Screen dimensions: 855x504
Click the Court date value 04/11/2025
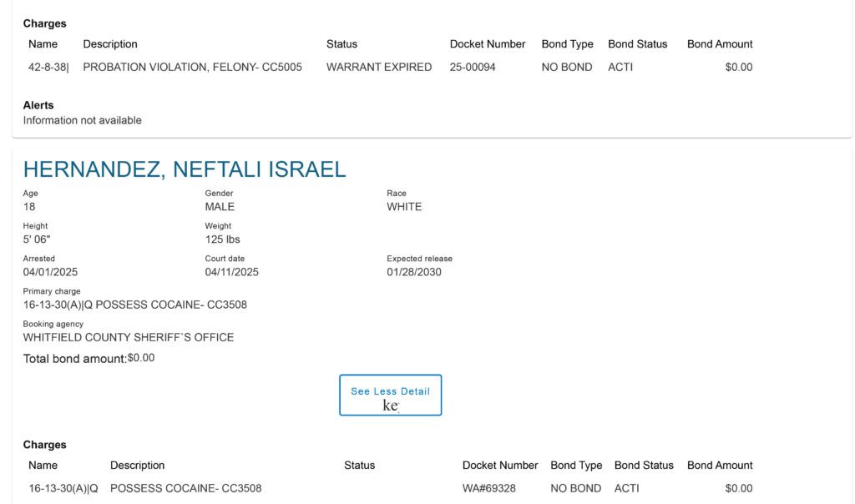tap(232, 272)
